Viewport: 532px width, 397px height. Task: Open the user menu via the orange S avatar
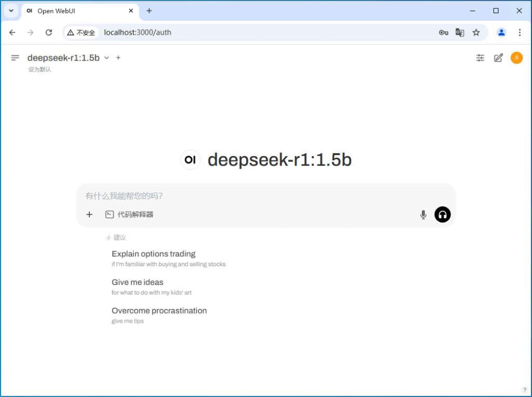point(516,58)
